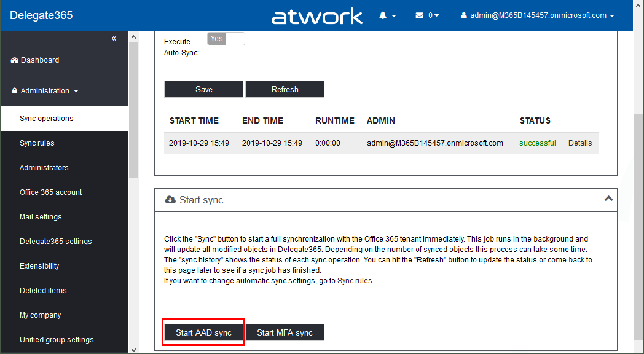Open Details of the sync history row

580,143
